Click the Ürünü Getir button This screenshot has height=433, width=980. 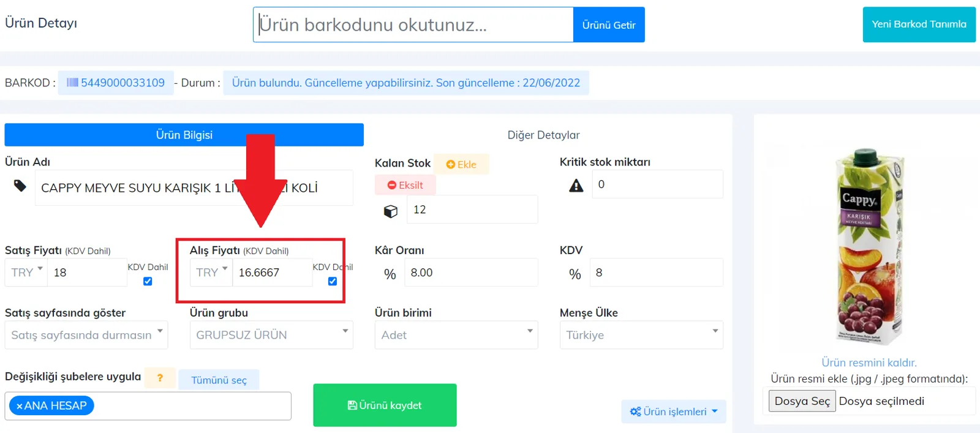tap(609, 25)
